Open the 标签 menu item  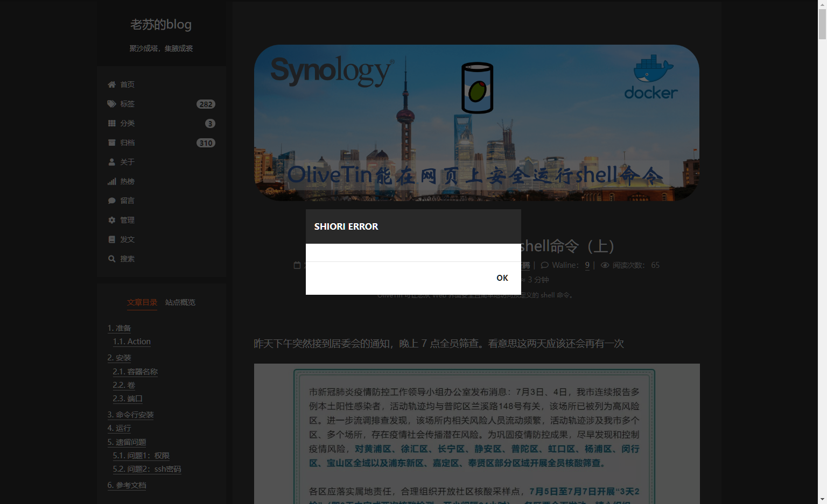click(x=161, y=104)
